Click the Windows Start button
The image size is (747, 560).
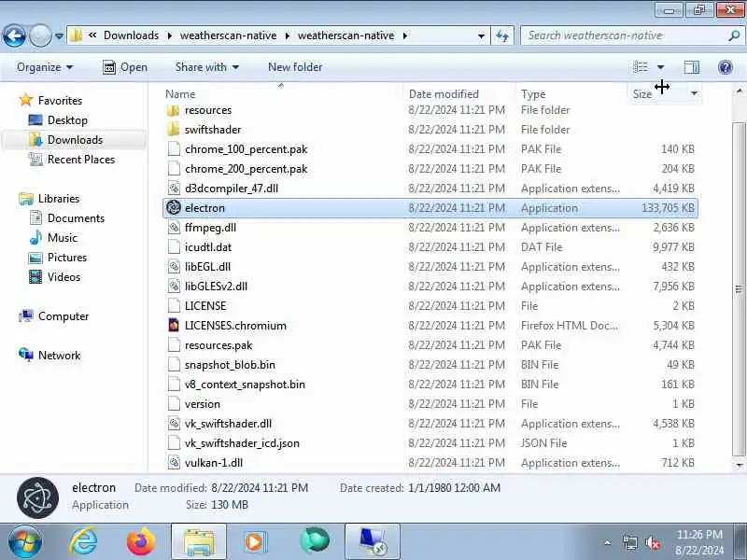25,541
